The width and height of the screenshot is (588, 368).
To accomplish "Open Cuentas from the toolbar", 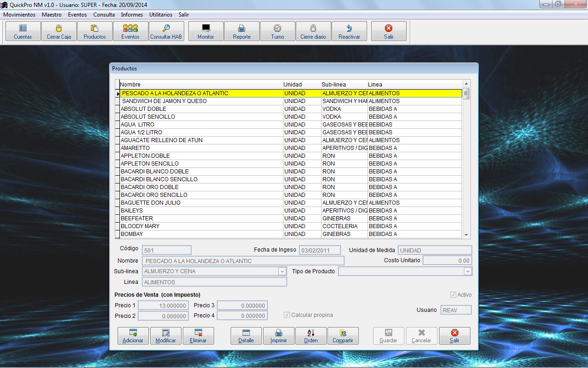I will [23, 31].
